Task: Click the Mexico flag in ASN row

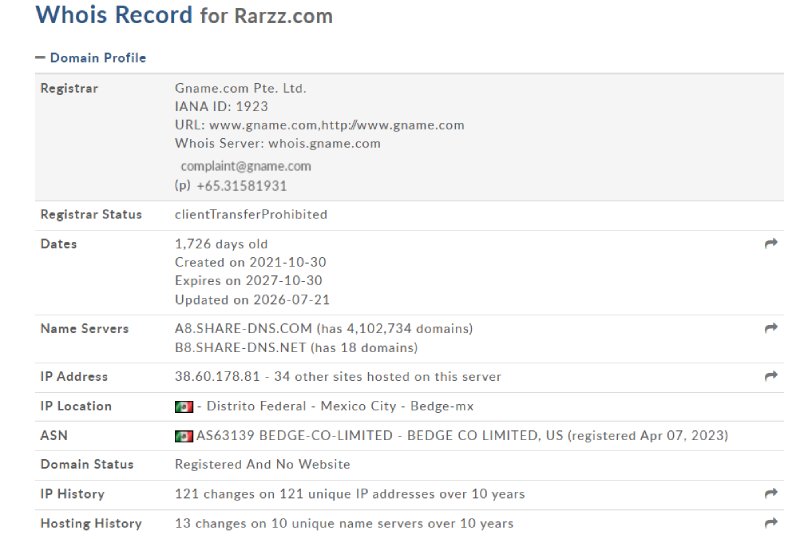Action: 184,436
